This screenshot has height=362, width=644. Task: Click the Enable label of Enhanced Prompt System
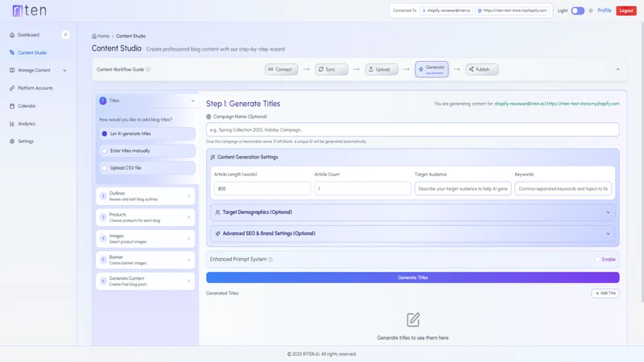tap(609, 259)
